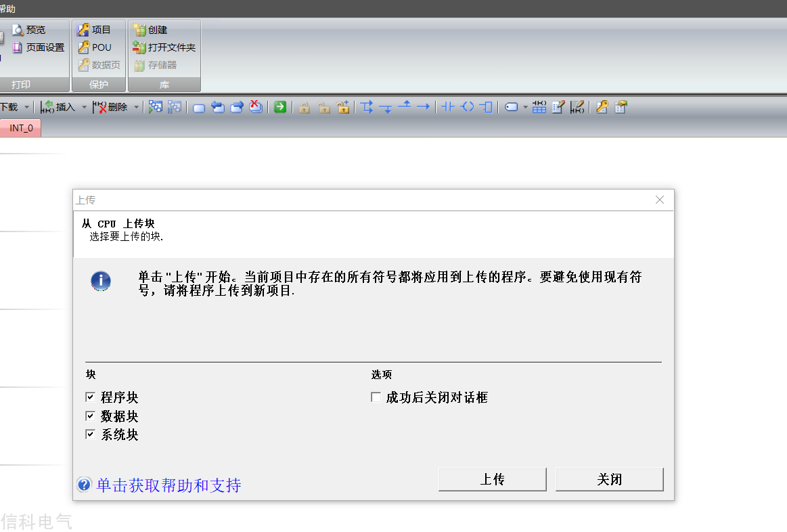Click the green arrow go-to icon

tap(280, 107)
